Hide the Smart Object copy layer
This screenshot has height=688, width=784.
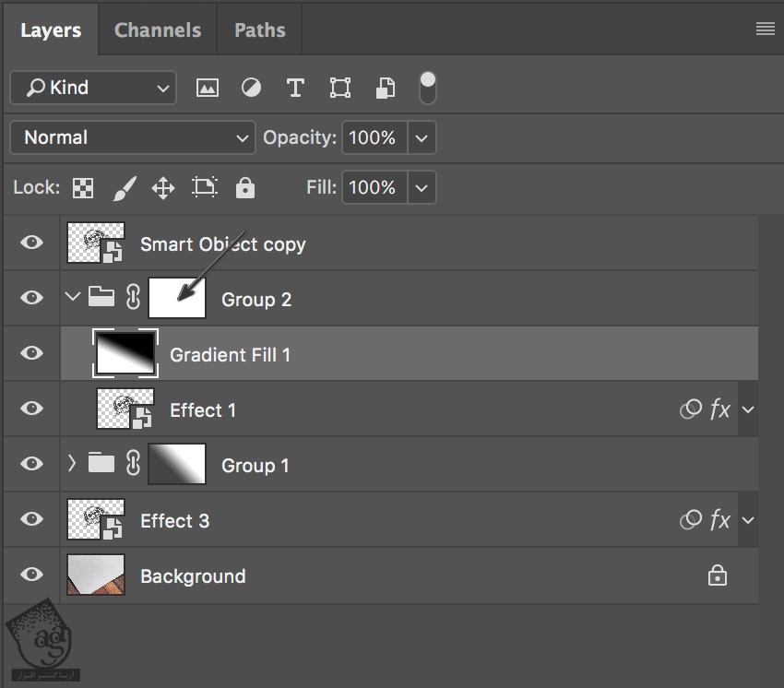[x=32, y=243]
